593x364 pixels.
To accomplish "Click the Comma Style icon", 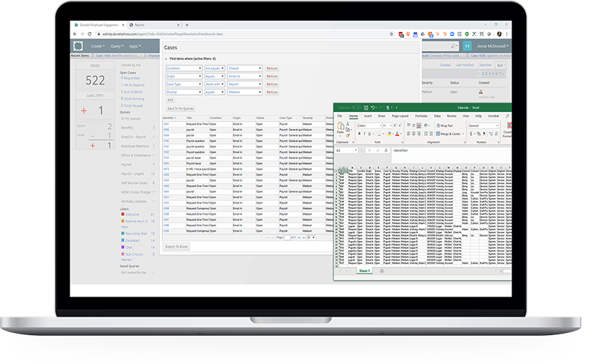I will [x=484, y=133].
